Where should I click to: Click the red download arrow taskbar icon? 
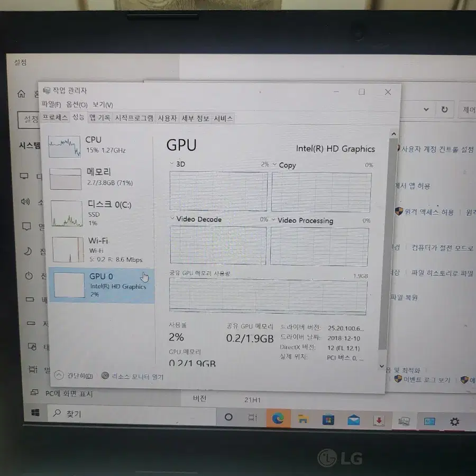click(x=379, y=421)
